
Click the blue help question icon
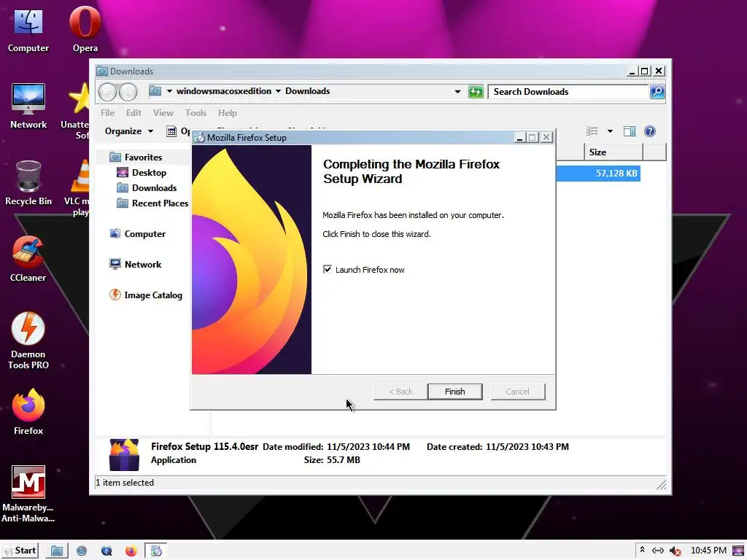(x=650, y=131)
